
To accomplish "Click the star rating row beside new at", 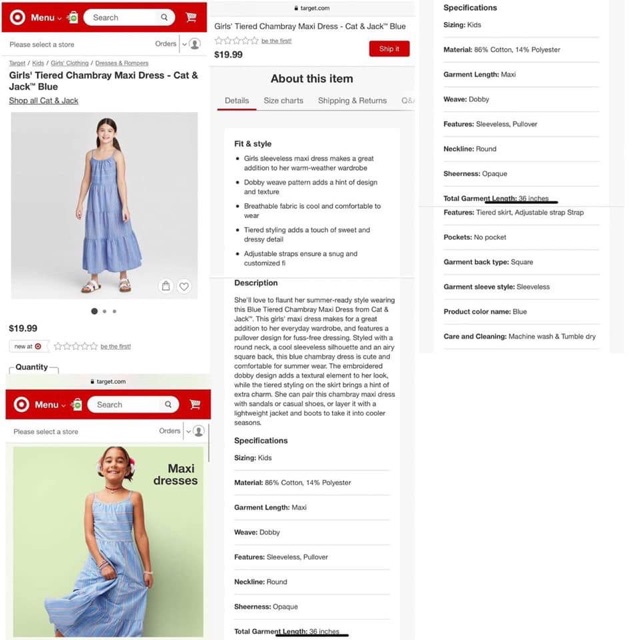I will (76, 346).
